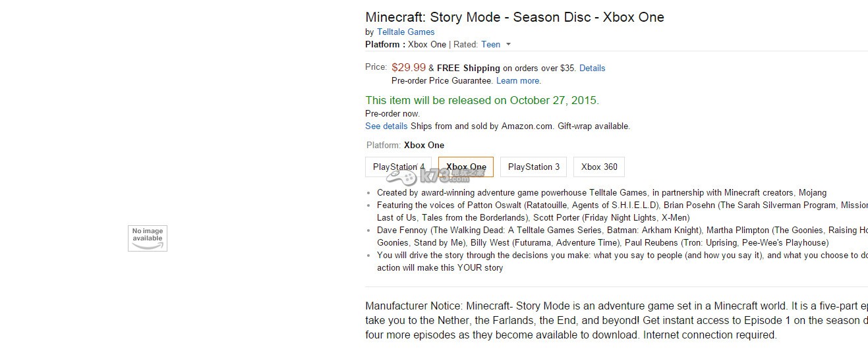Click Learn more about Pre-order Price Guarantee
The image size is (868, 351).
pyautogui.click(x=518, y=80)
